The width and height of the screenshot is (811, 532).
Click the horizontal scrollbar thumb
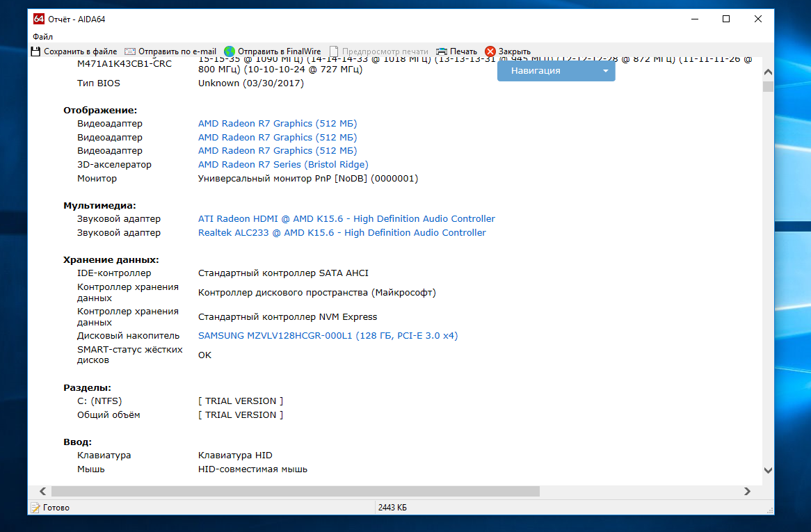point(296,491)
